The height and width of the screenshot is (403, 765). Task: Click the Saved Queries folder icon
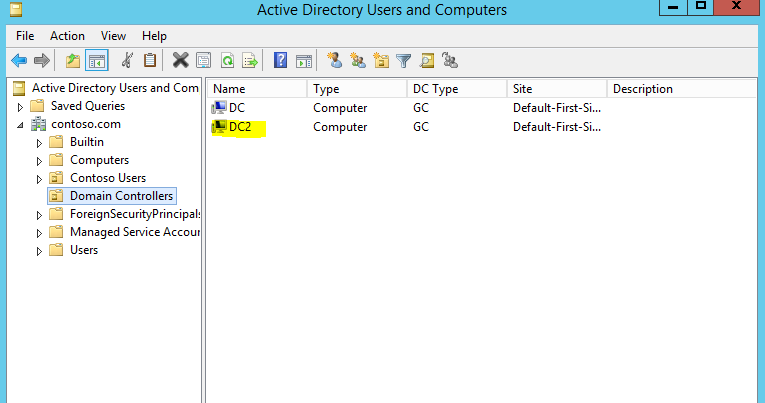coord(37,106)
